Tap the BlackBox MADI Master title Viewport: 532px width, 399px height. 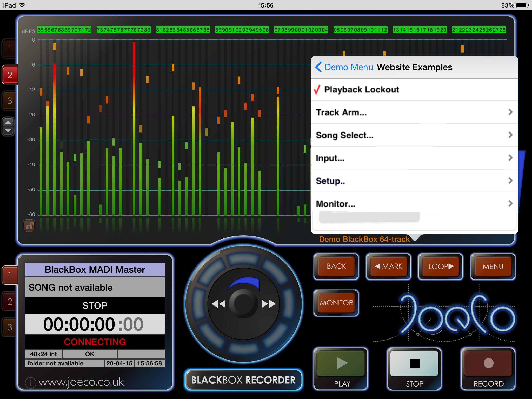95,270
